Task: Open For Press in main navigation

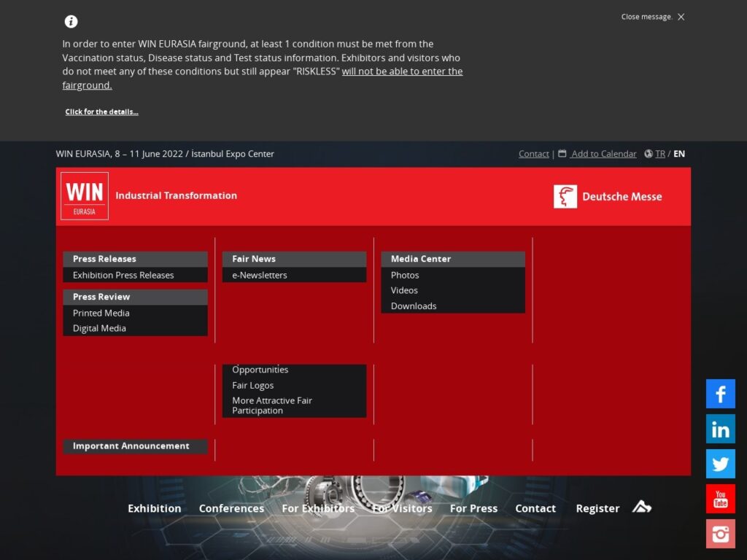Action: tap(473, 508)
